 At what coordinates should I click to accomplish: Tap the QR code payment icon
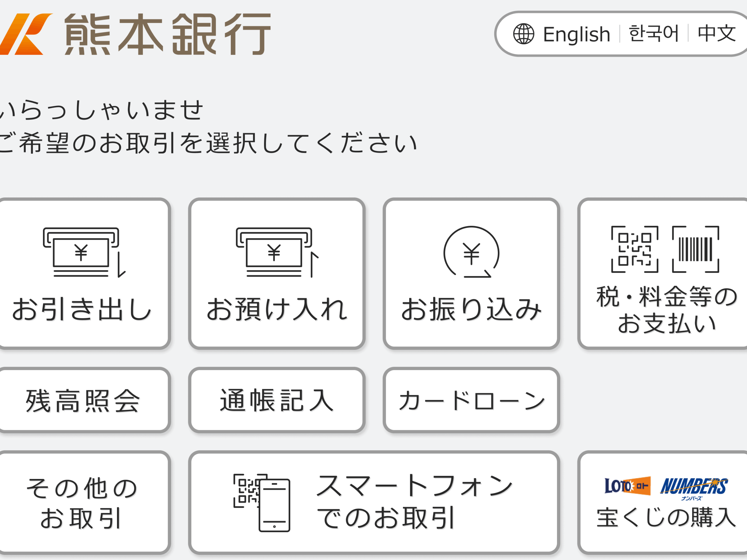tap(635, 249)
